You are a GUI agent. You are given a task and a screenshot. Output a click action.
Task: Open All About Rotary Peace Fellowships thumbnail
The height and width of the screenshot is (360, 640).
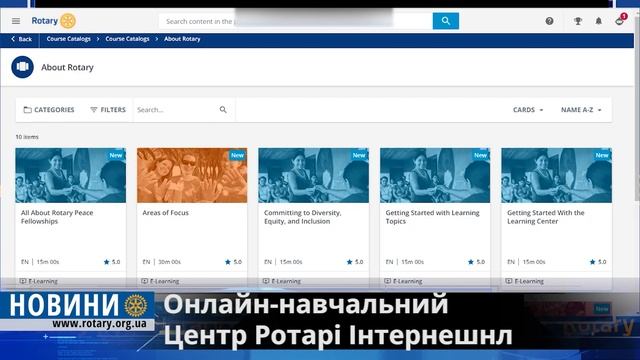pyautogui.click(x=71, y=176)
